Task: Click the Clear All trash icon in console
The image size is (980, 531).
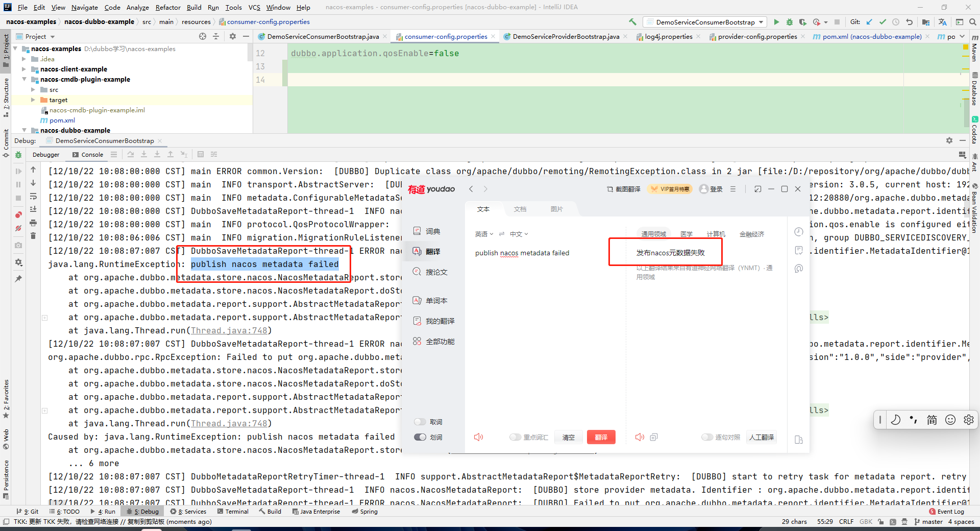Action: tap(33, 235)
